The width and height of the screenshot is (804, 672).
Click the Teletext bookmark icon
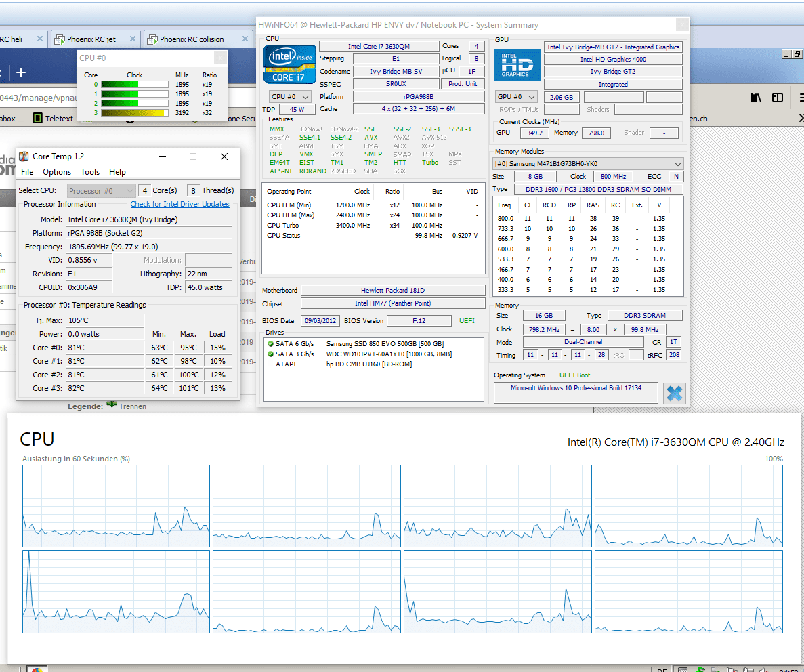pyautogui.click(x=37, y=118)
